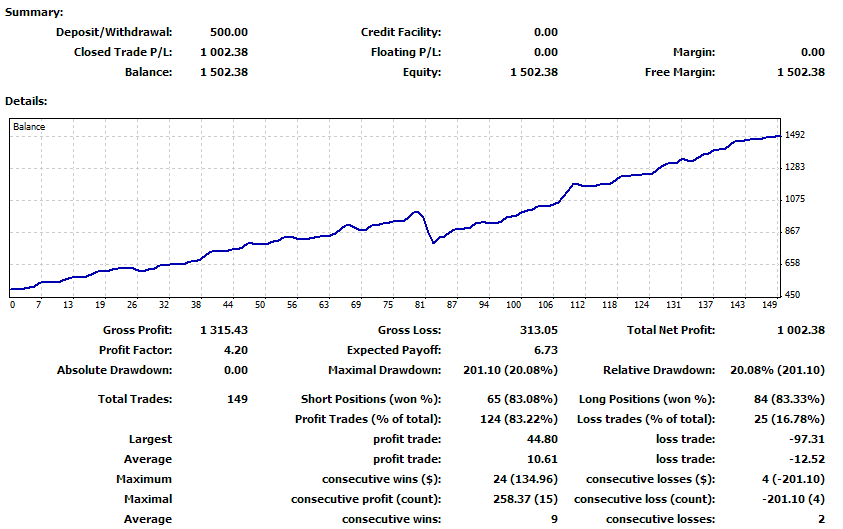Click the Equity label in summary
Viewport: 843px width, 529px height.
(x=421, y=72)
